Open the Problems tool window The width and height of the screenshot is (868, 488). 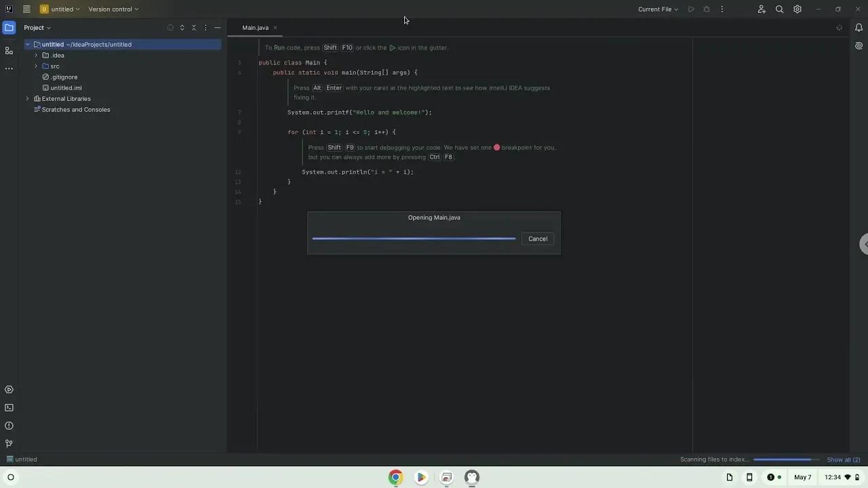click(x=9, y=425)
